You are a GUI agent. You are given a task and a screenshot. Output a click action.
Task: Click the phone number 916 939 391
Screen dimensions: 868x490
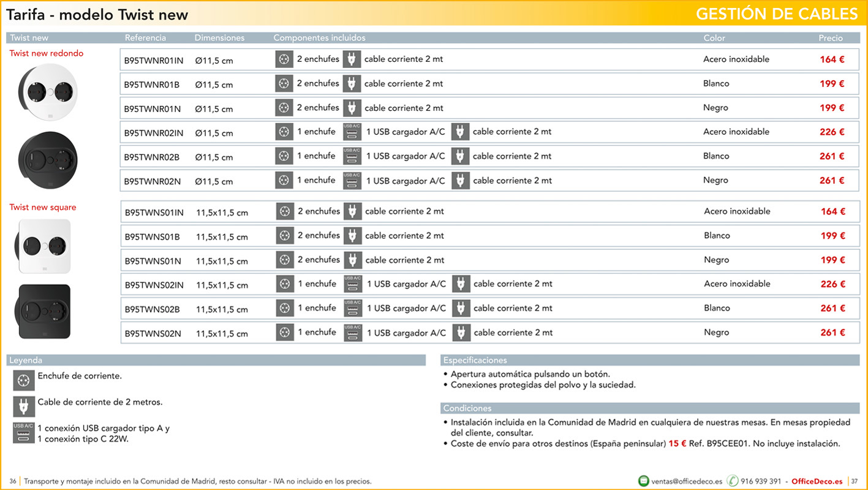coord(761,481)
